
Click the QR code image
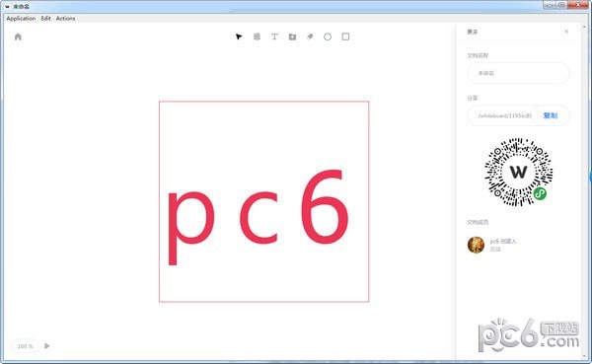click(518, 173)
